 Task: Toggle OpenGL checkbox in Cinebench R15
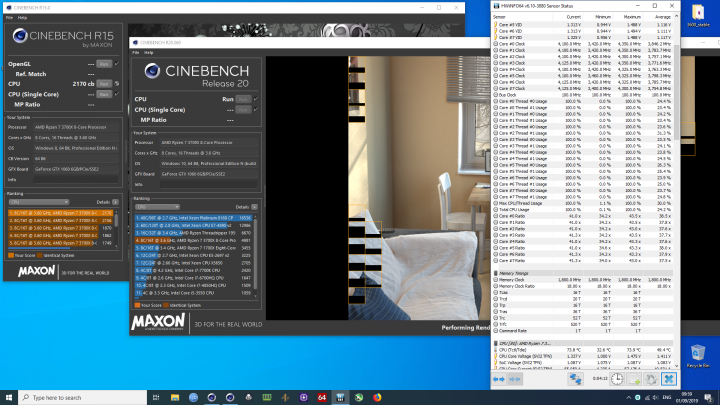coord(117,64)
